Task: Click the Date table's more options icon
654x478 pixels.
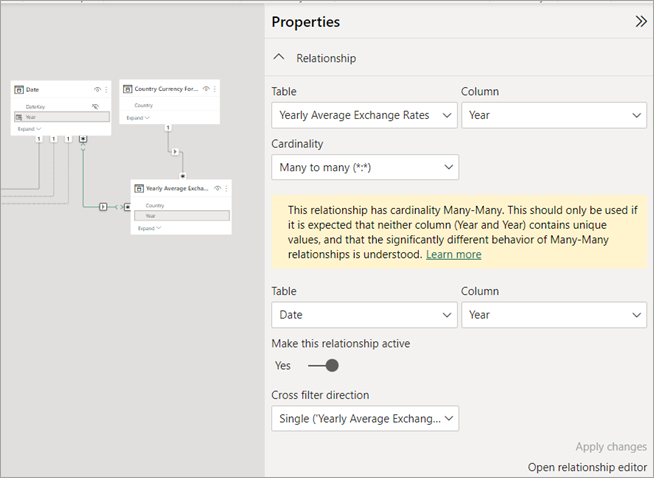Action: (x=105, y=89)
